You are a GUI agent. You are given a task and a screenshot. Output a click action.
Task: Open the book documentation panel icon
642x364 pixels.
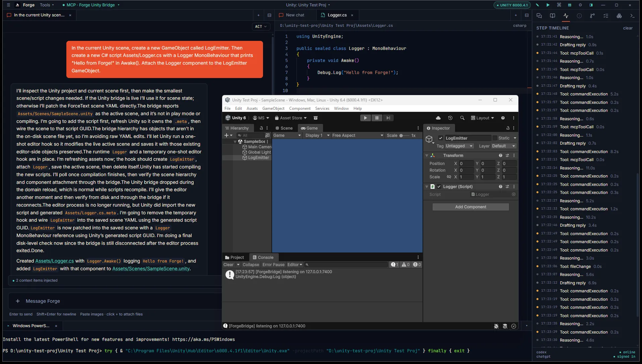pos(553,16)
